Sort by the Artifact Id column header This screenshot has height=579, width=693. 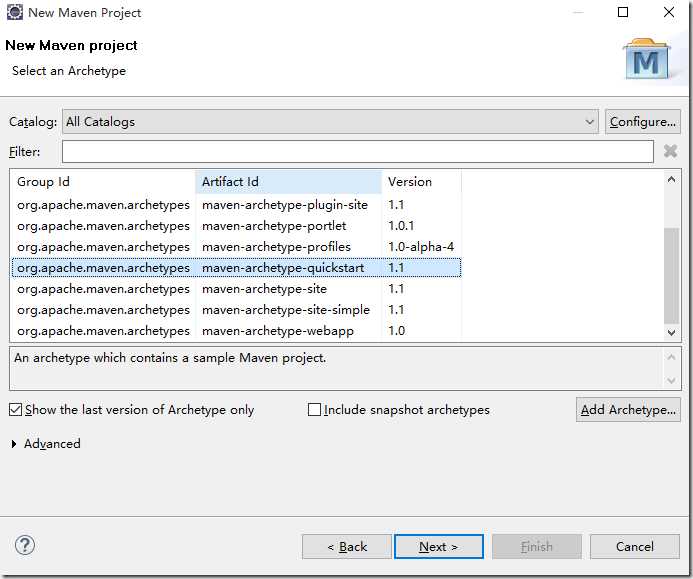coord(288,182)
